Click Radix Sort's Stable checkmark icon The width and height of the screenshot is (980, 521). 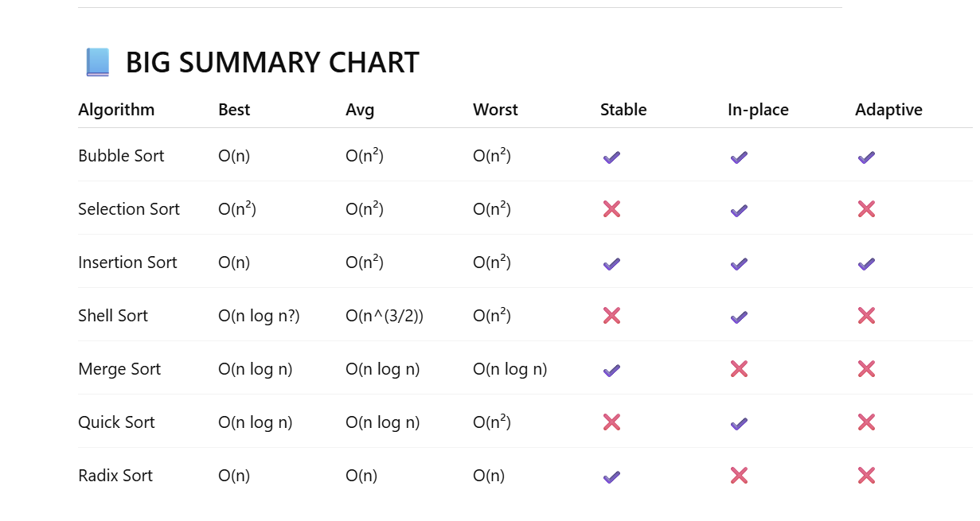(x=611, y=476)
